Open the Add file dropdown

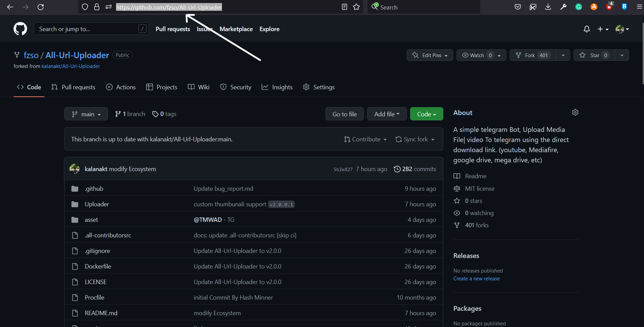click(x=387, y=114)
